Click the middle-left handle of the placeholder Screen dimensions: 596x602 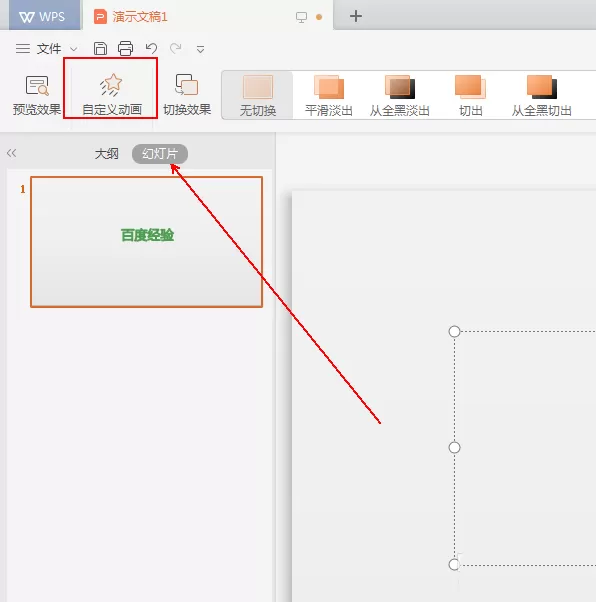[x=454, y=447]
